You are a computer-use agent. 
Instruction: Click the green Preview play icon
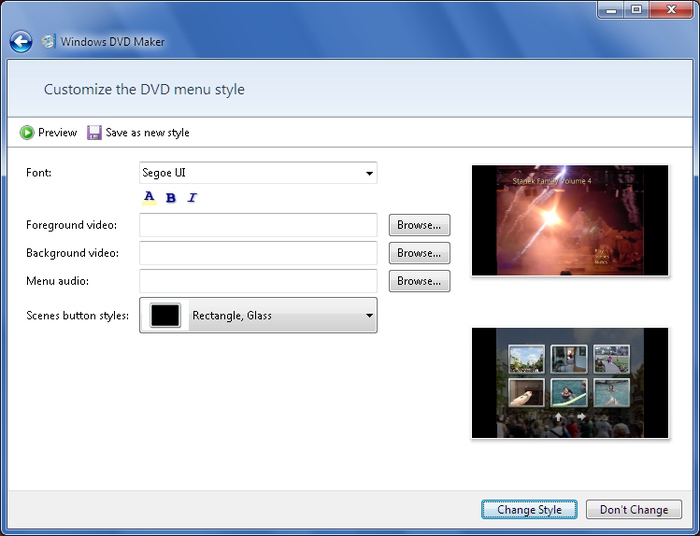tap(27, 133)
